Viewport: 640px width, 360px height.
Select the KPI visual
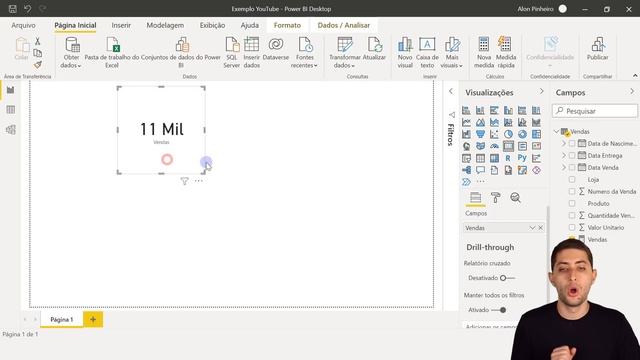pos(536,146)
